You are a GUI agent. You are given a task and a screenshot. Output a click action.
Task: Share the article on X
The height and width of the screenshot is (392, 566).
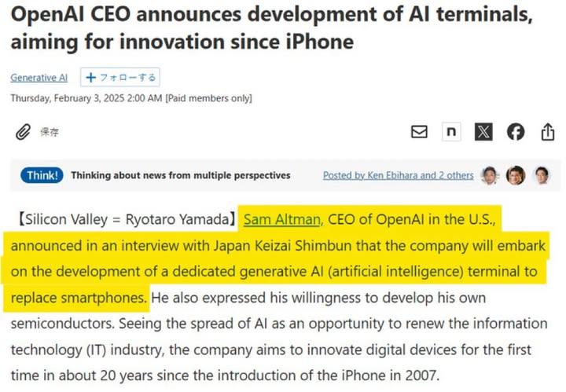click(x=483, y=132)
